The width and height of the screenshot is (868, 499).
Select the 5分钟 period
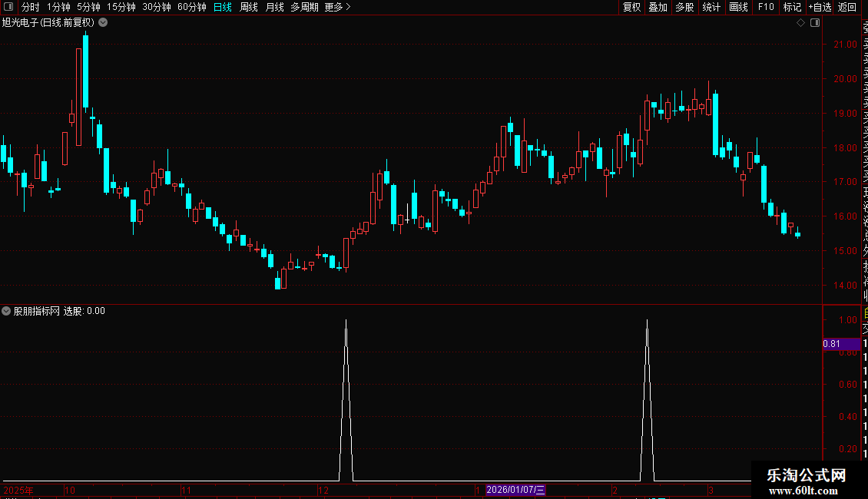pyautogui.click(x=88, y=7)
